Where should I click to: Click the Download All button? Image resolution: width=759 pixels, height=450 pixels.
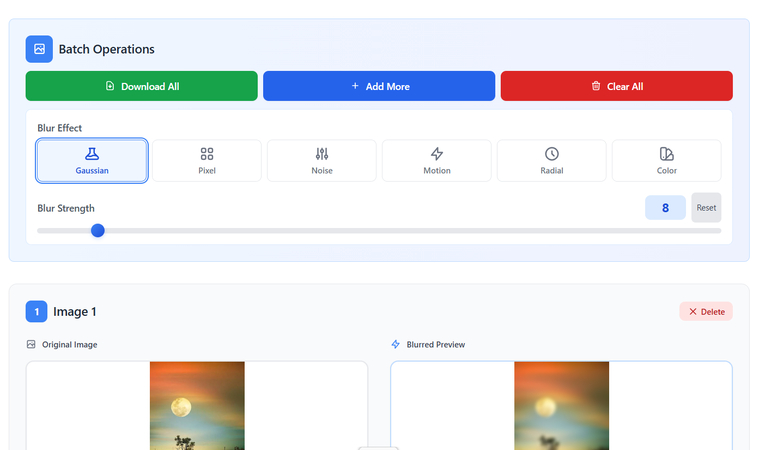141,86
